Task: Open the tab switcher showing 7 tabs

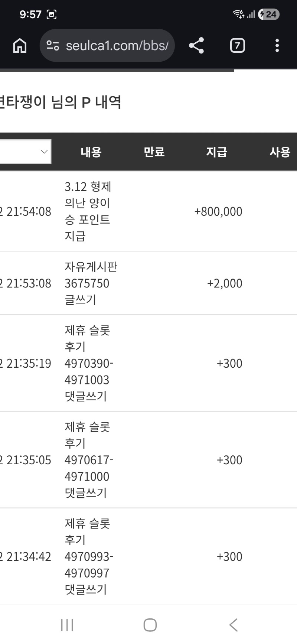Action: pos(238,46)
